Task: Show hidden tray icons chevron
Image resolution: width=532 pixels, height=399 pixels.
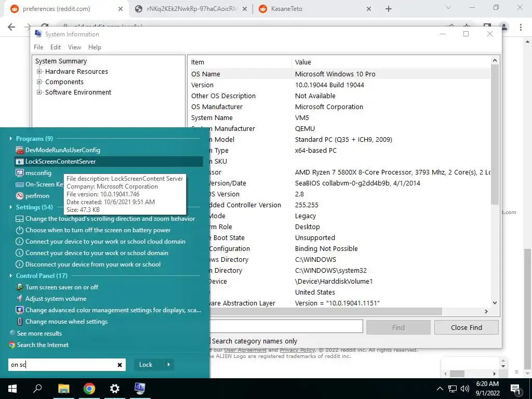Action: [x=440, y=389]
